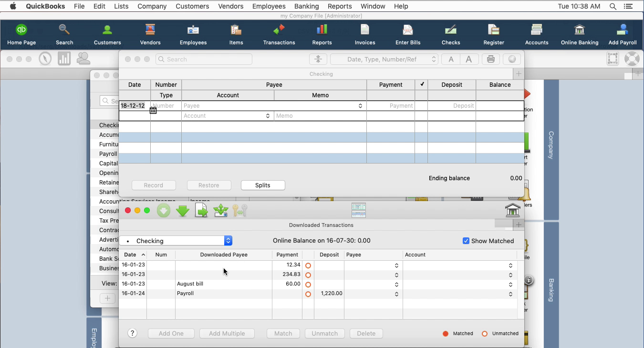Open the calendar date picker icon

tap(153, 111)
